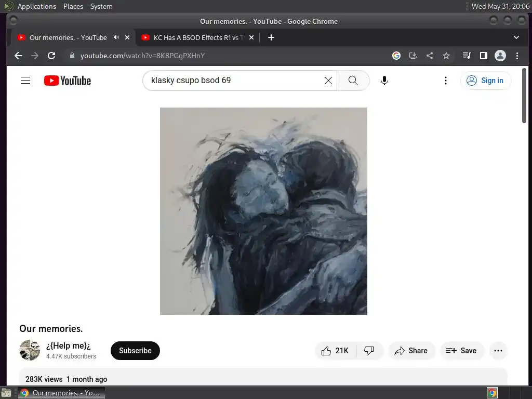
Task: Click the video player artwork
Action: point(263,211)
